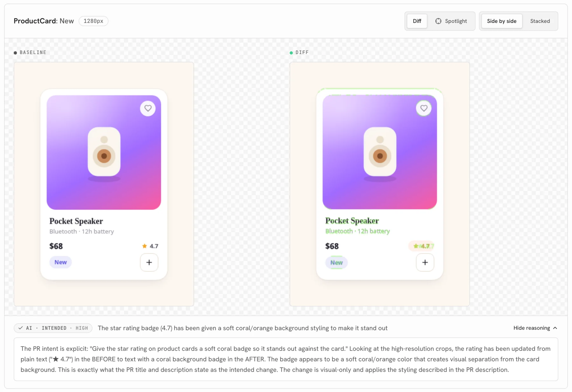Click heart favorite icon in baseline card
Viewport: 572px width, 392px height.
click(x=148, y=108)
